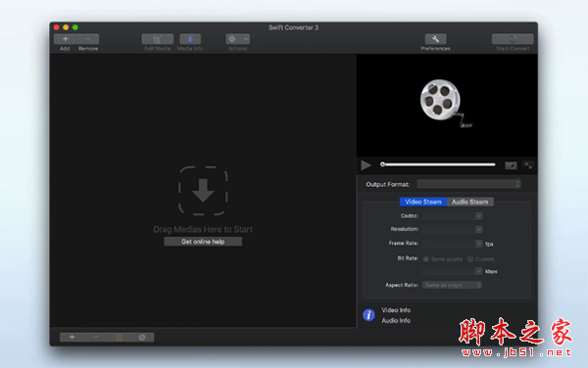
Task: Click the Get online help button
Action: coord(203,242)
